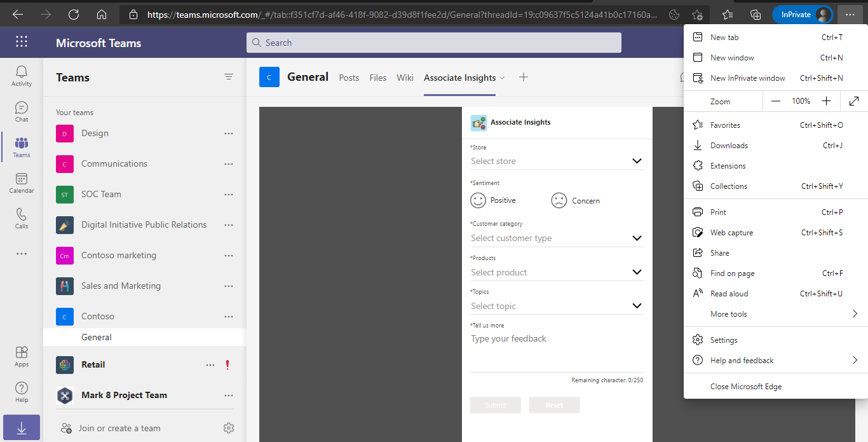Open more options for Retail team
The width and height of the screenshot is (868, 442).
tap(210, 364)
